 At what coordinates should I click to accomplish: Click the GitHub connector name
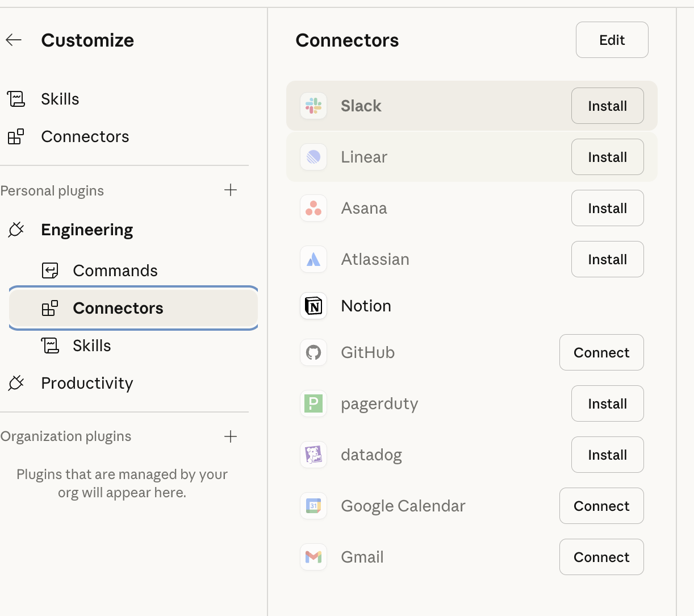pos(368,352)
